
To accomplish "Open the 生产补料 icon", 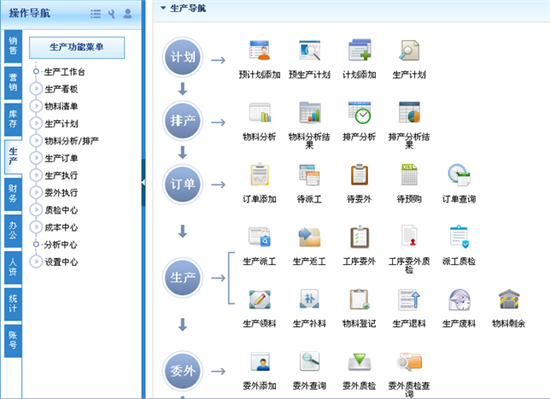I will coord(309,299).
